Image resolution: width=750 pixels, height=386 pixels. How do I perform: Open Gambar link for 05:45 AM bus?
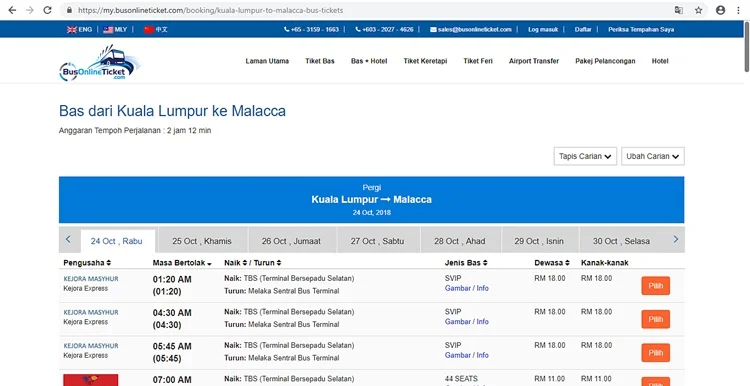coord(458,355)
